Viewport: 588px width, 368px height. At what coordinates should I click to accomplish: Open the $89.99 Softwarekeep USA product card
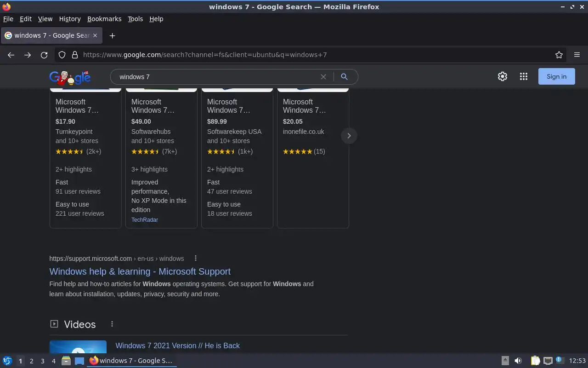(237, 158)
